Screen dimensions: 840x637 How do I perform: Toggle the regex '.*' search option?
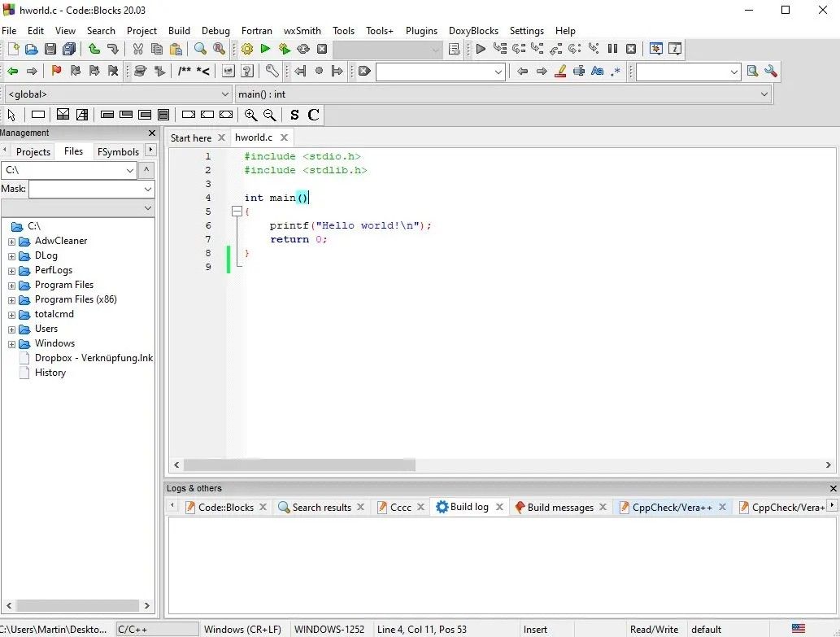pos(616,72)
